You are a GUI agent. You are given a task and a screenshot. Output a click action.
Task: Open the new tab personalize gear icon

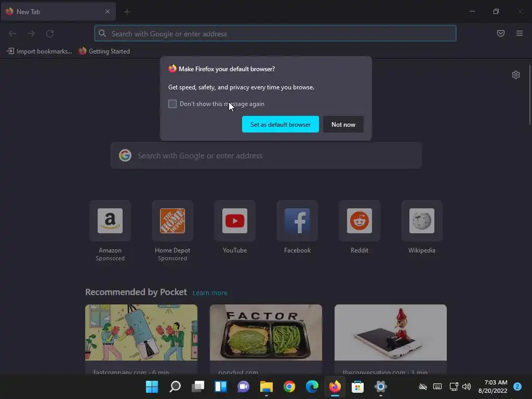click(x=516, y=75)
